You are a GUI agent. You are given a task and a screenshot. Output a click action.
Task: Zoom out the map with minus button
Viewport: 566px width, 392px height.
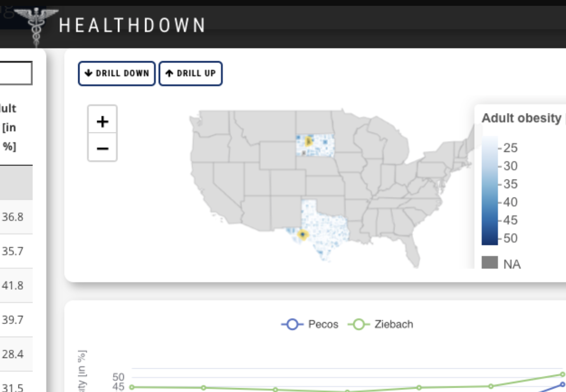[x=102, y=147]
